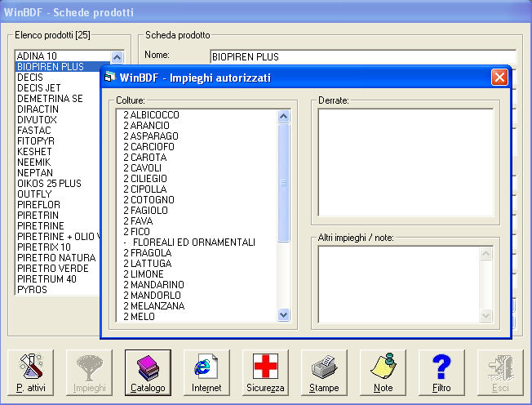Select 2 CILIEGIO in Colture list
This screenshot has width=532, height=405.
coord(197,179)
